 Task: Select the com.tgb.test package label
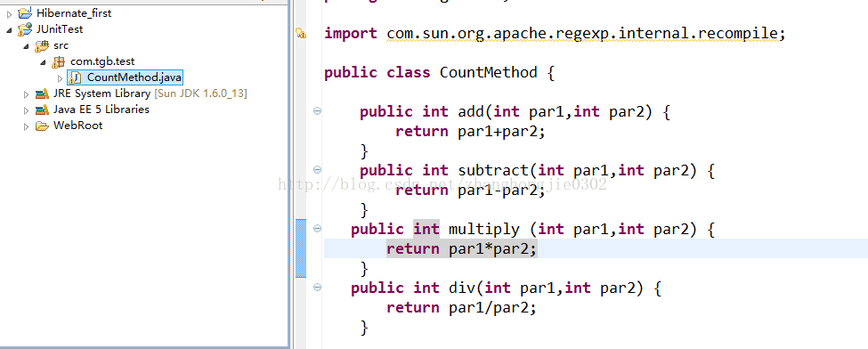[x=102, y=61]
